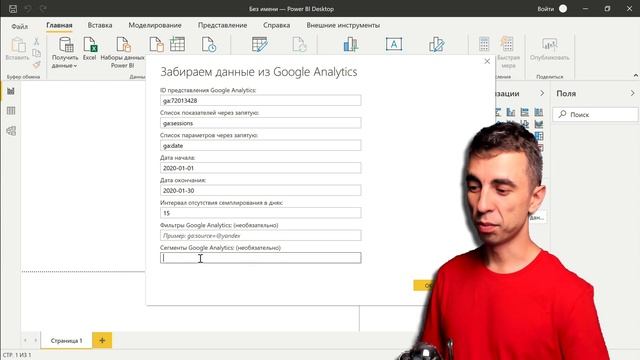Click the Refresh data icon
This screenshot has height=360, width=640.
[x=299, y=44]
